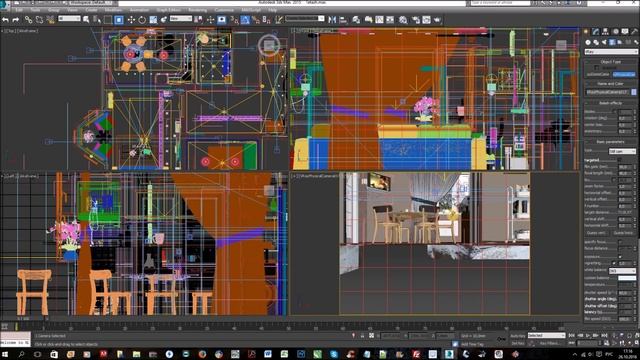The height and width of the screenshot is (360, 640).
Task: Open the white balance dropdown
Action: [x=622, y=271]
